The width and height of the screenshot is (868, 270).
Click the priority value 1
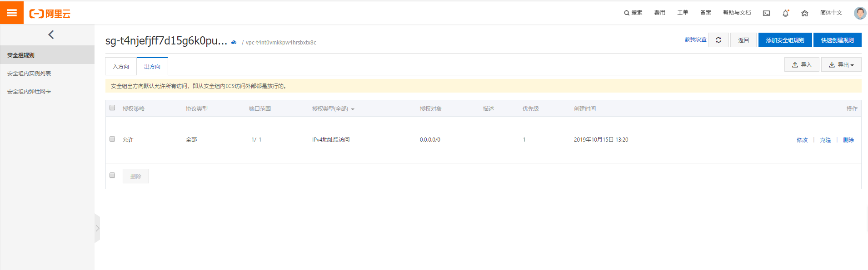click(x=524, y=140)
